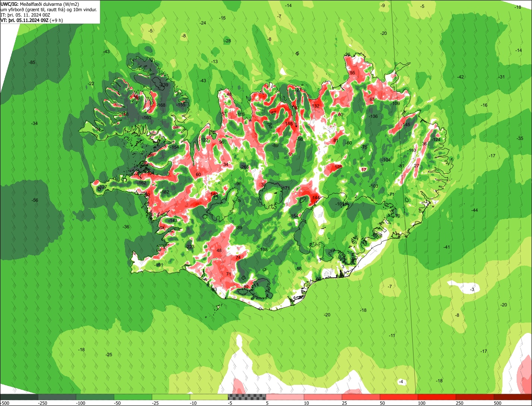The height and width of the screenshot is (406, 532).
Task: Select the legend color between -50 and -25
Action: tap(133, 396)
